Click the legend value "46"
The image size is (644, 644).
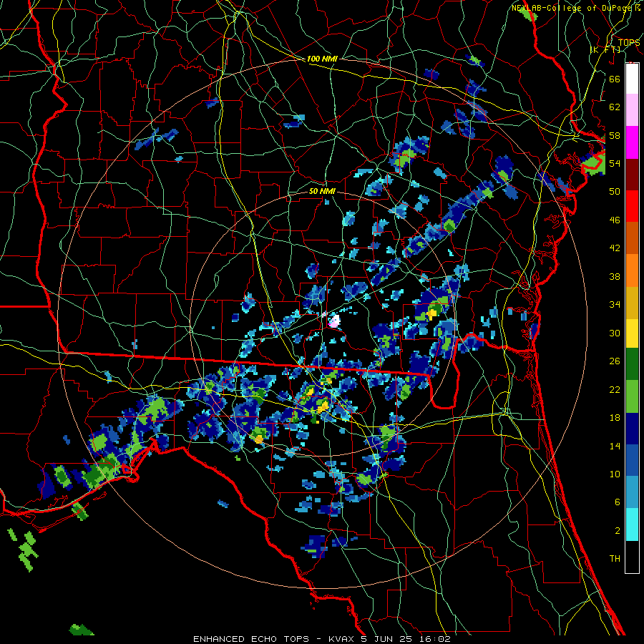[x=615, y=220]
